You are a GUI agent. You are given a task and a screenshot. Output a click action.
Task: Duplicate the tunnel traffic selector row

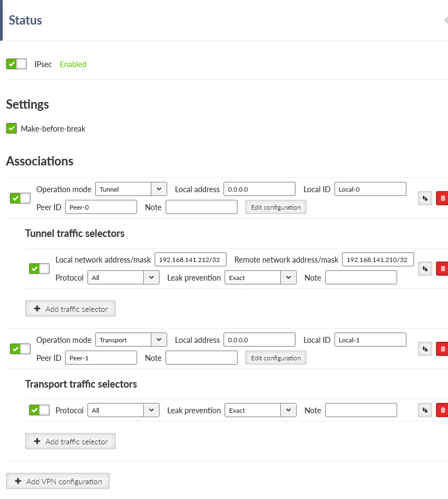[425, 269]
